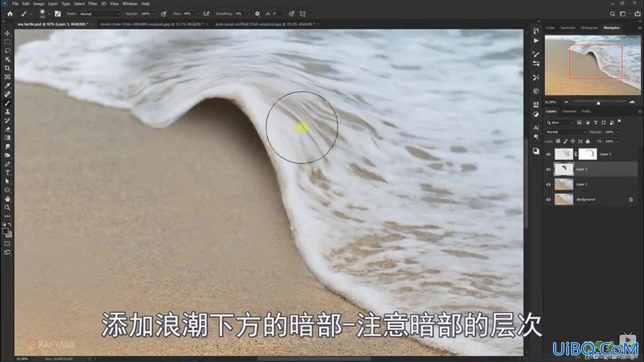Toggle layer filtering switch on/off
The height and width of the screenshot is (362, 644).
tap(619, 121)
